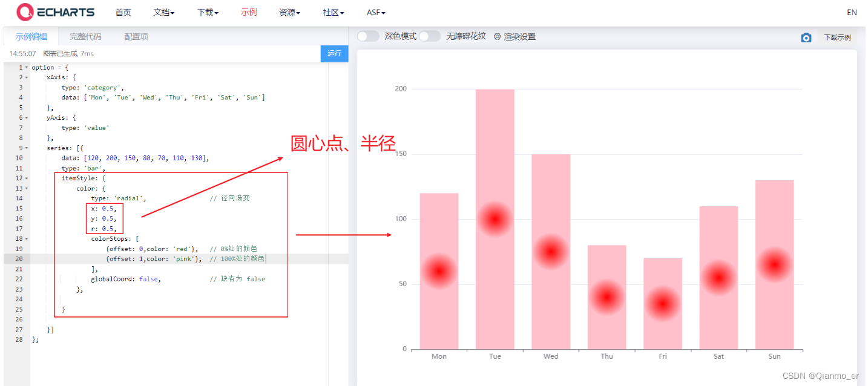
Task: Switch to the 完整代码 tab
Action: (87, 36)
